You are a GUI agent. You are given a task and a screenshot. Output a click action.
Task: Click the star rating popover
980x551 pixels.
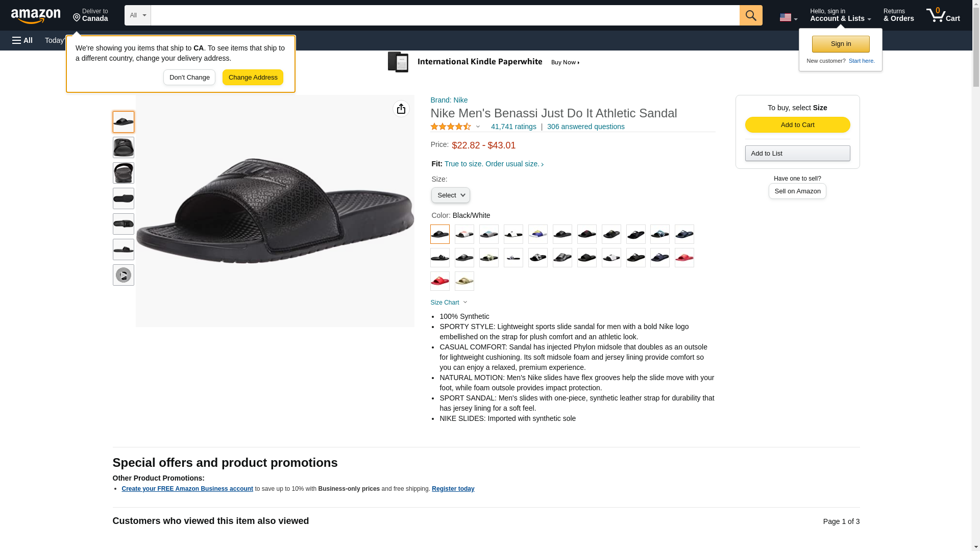point(455,127)
